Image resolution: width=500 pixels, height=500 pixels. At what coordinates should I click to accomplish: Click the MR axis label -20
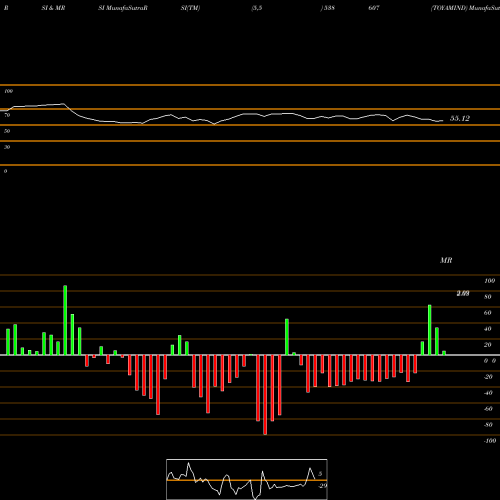click(488, 377)
